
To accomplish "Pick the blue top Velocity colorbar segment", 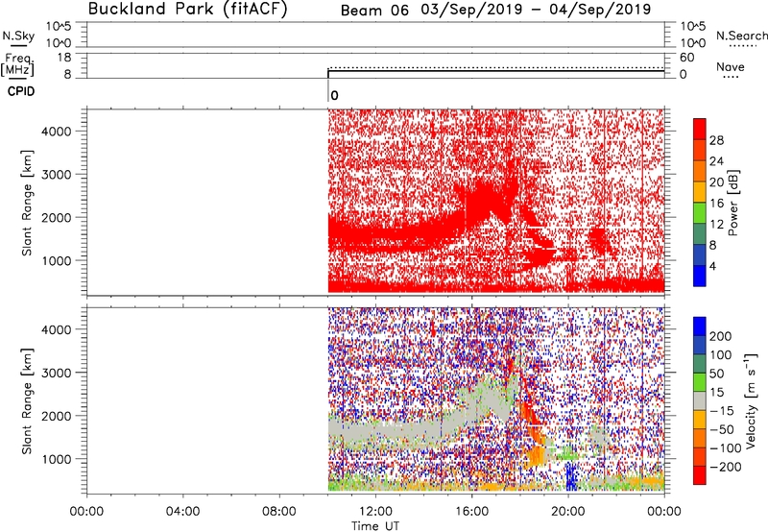I will pyautogui.click(x=700, y=326).
